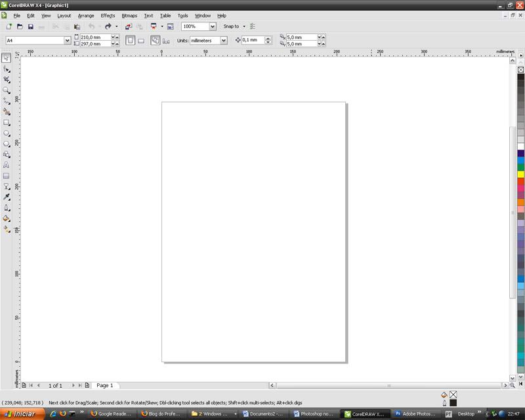The image size is (525, 420).
Task: Open the Bitmaps menu
Action: [x=129, y=15]
